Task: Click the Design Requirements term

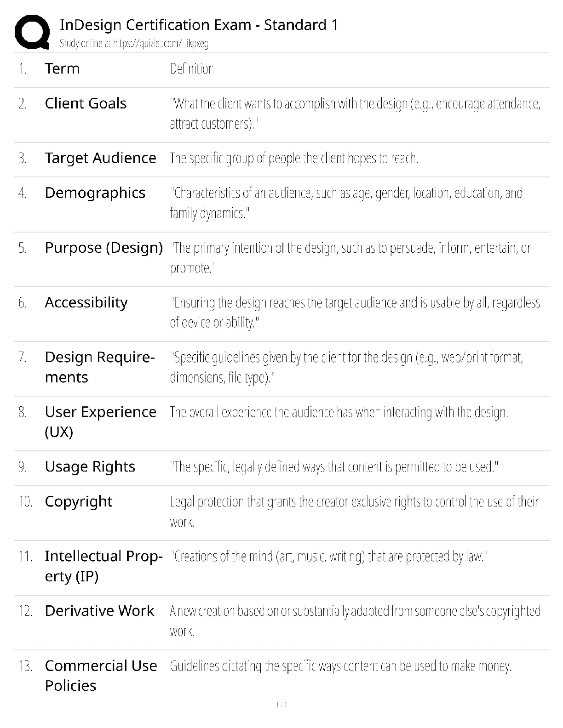Action: coord(99,367)
